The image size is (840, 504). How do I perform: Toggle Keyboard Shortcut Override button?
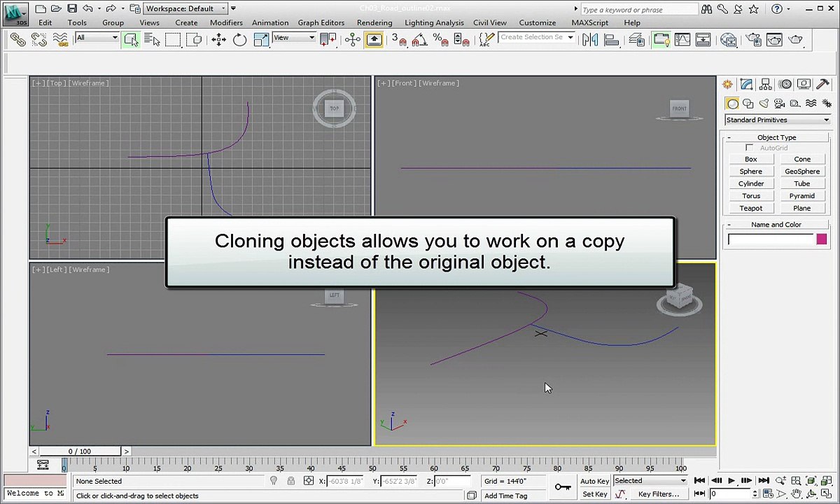coord(374,40)
